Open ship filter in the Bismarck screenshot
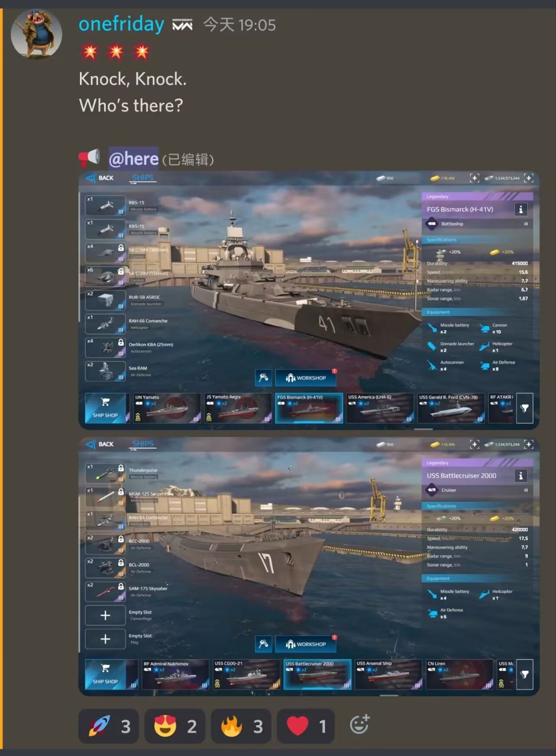The height and width of the screenshot is (756, 556). pyautogui.click(x=525, y=408)
